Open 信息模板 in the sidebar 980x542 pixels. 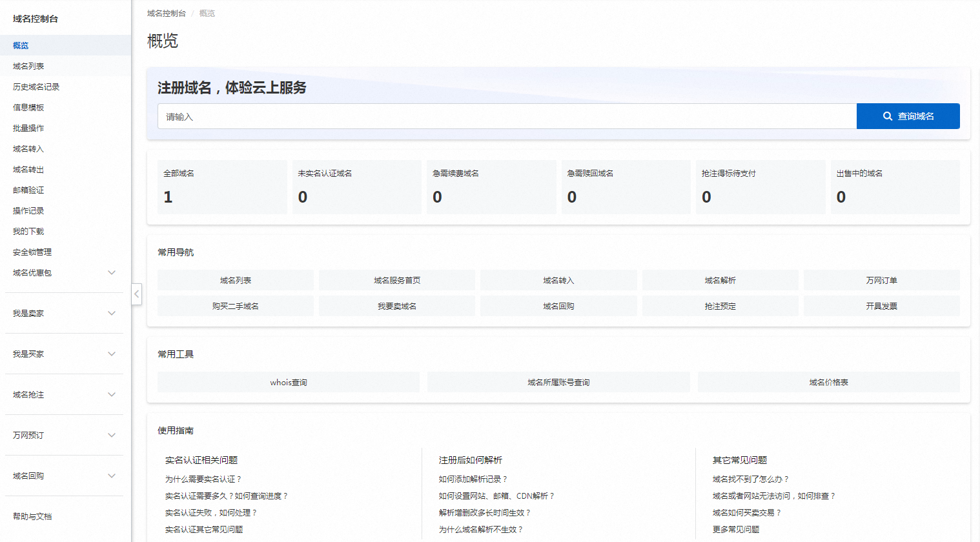pos(65,107)
